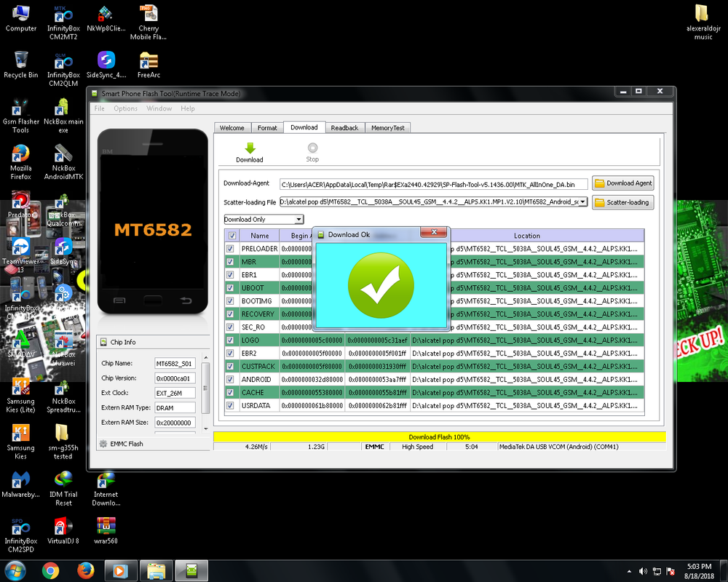Switch to the Readback tab

[x=344, y=127]
